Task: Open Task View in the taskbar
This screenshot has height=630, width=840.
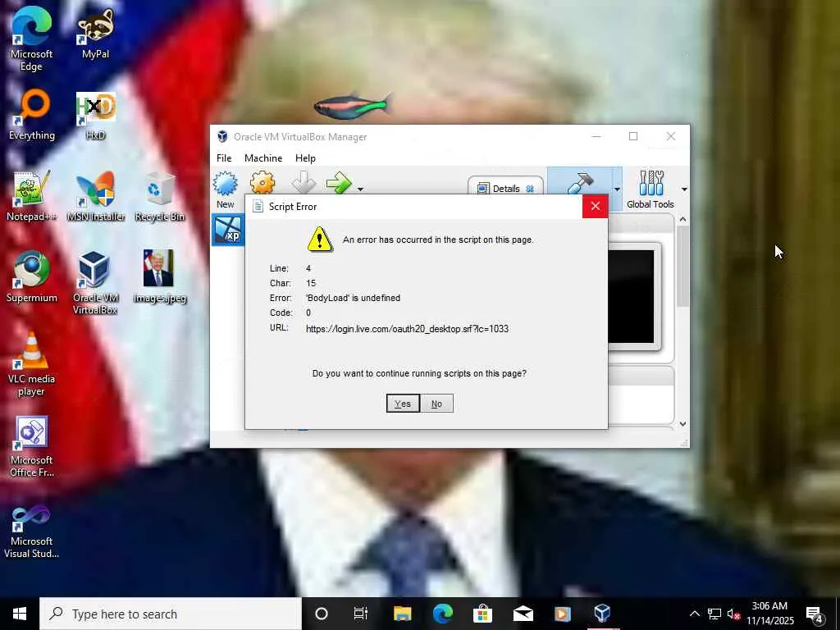Action: pyautogui.click(x=361, y=614)
